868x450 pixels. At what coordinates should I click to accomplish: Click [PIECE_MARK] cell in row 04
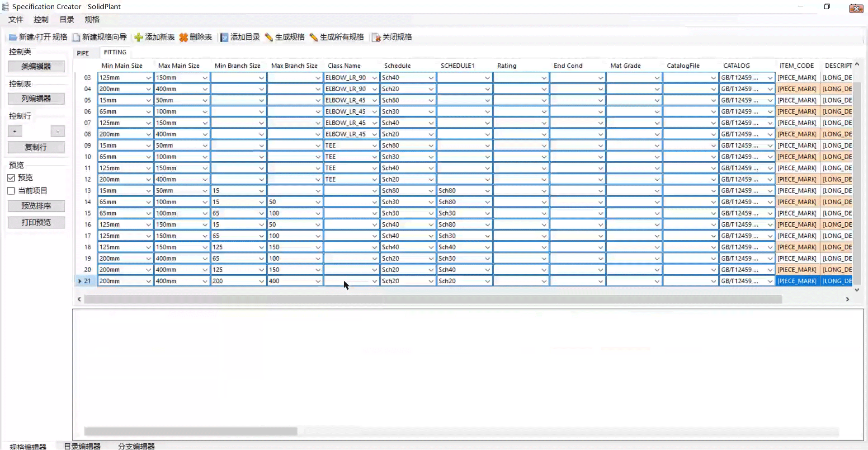(798, 89)
